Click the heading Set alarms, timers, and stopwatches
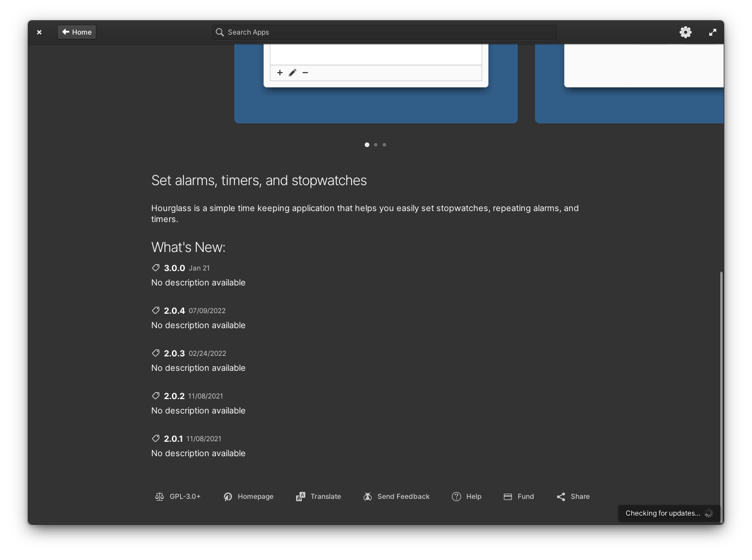Image resolution: width=752 pixels, height=560 pixels. pos(259,181)
